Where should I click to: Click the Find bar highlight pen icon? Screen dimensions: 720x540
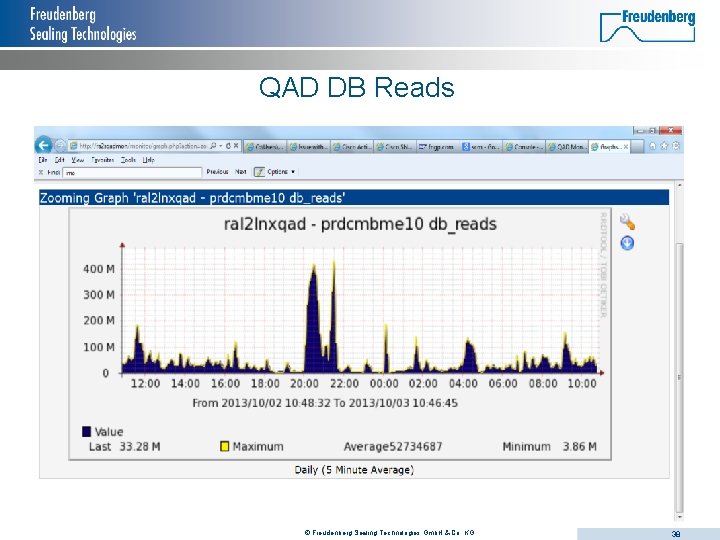pos(259,172)
